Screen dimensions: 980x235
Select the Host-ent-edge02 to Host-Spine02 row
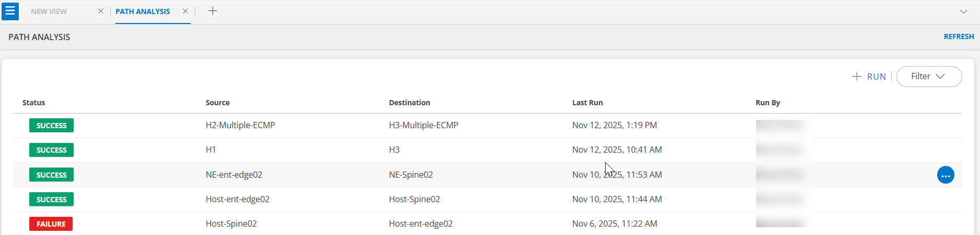[238, 200]
